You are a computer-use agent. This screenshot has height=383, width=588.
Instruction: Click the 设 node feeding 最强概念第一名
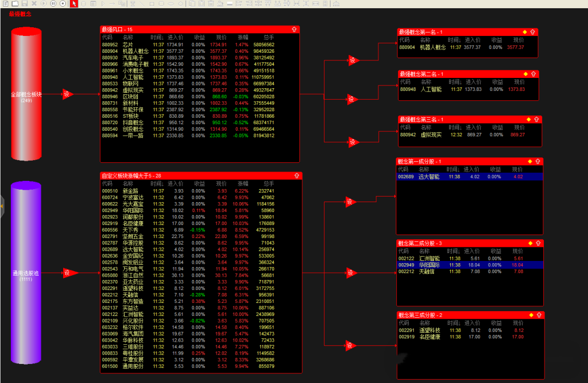coord(352,60)
